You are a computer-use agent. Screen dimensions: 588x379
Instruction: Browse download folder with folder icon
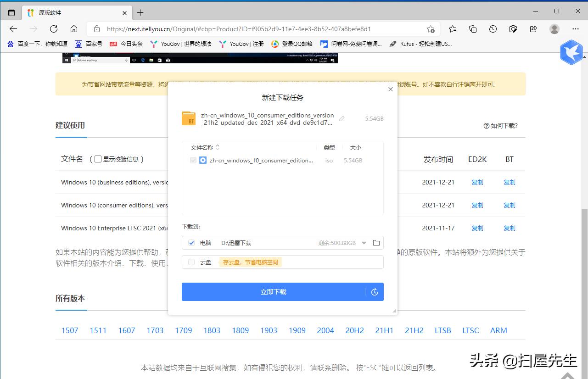(x=376, y=243)
